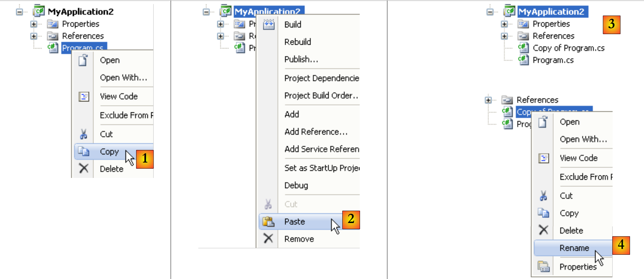Click Publish... in the project menu

[301, 59]
